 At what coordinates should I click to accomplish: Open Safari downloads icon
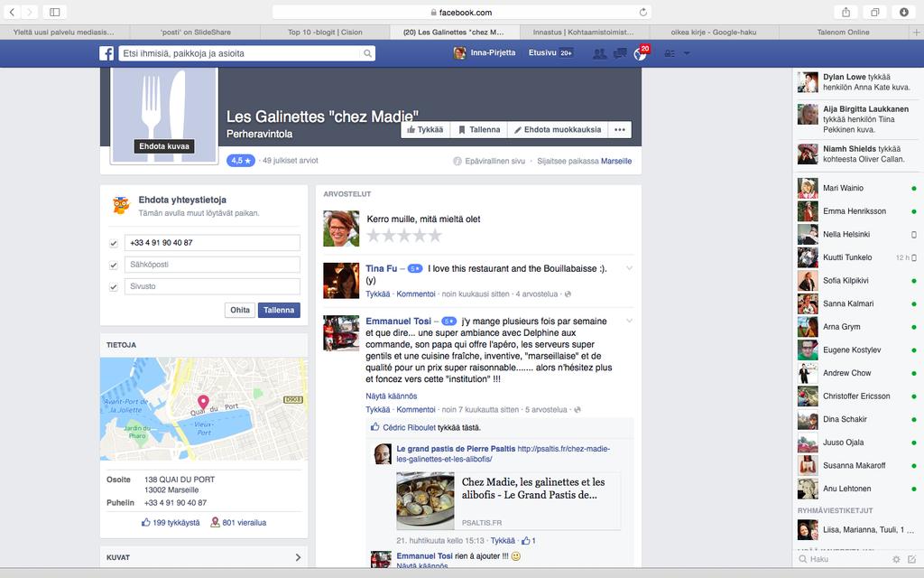[903, 12]
